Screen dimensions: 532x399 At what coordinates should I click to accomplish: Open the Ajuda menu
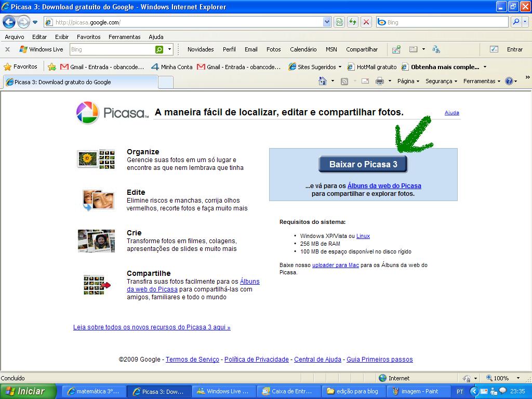[x=156, y=37]
